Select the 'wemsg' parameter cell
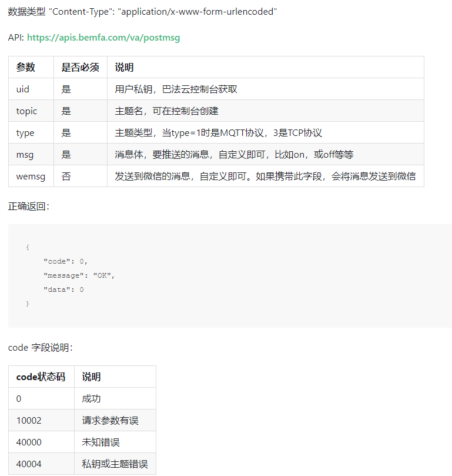The width and height of the screenshot is (452, 476). tap(31, 177)
